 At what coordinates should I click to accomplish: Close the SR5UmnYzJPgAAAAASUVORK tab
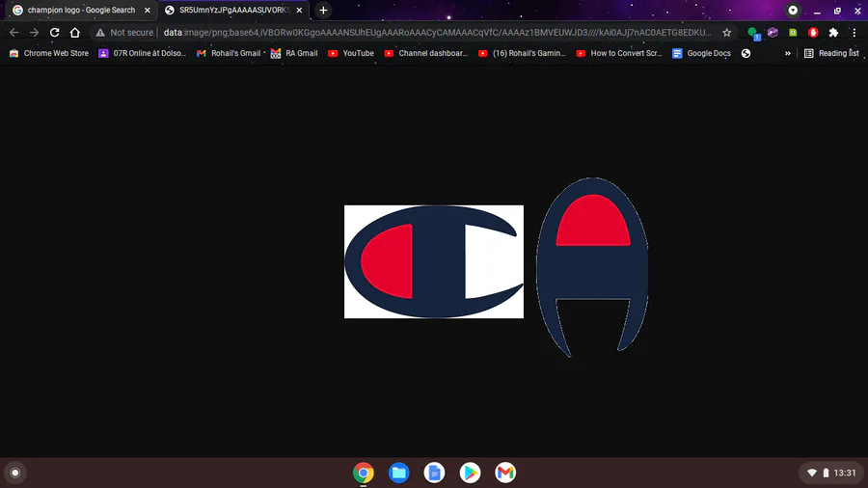[300, 11]
